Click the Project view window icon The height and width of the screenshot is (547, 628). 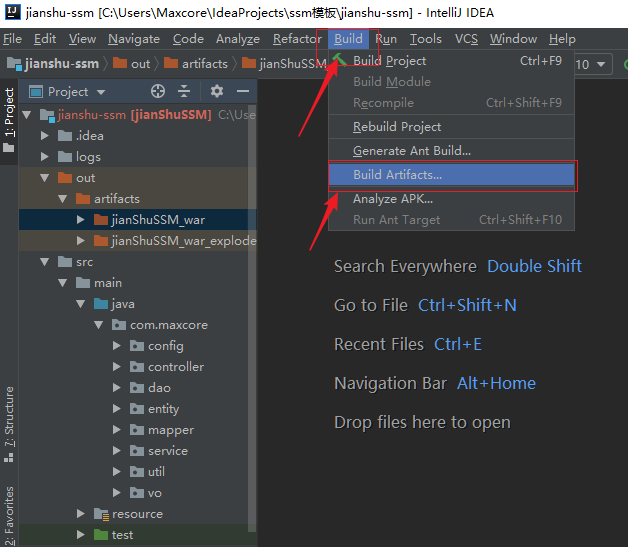pyautogui.click(x=36, y=92)
